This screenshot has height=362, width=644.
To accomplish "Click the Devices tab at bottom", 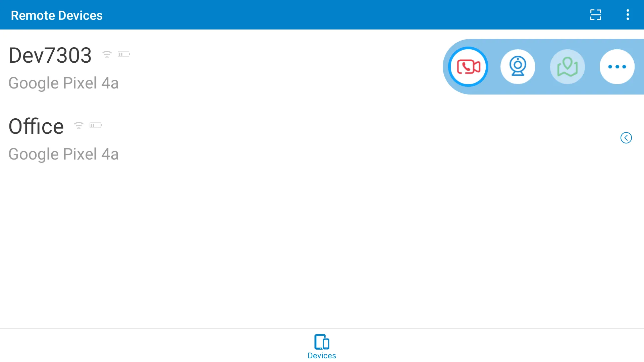I will click(x=322, y=347).
